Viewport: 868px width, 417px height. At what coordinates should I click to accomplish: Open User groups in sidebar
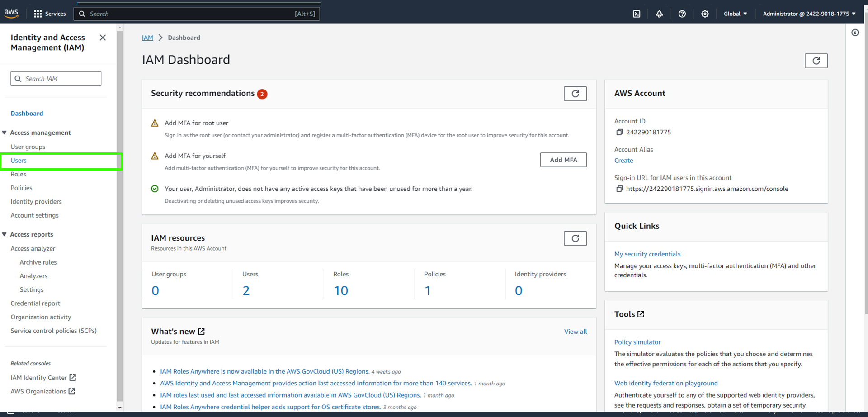(28, 147)
